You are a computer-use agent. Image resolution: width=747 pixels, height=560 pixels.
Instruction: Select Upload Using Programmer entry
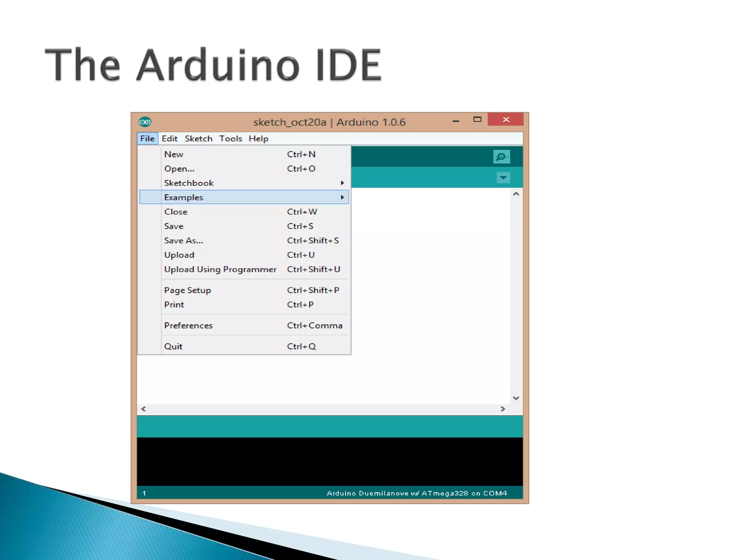[220, 269]
